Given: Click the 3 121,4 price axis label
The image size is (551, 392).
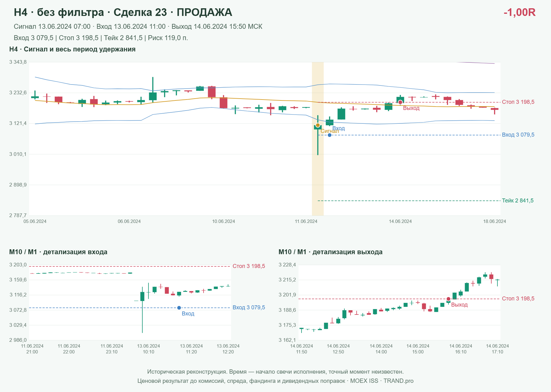Looking at the screenshot, I should (18, 123).
